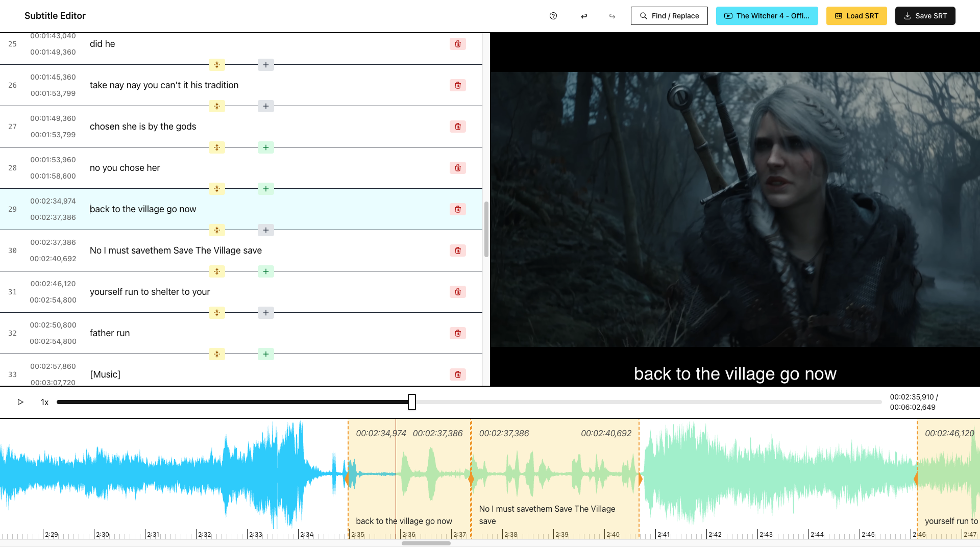This screenshot has height=551, width=980.
Task: Click Load SRT button
Action: pyautogui.click(x=856, y=16)
